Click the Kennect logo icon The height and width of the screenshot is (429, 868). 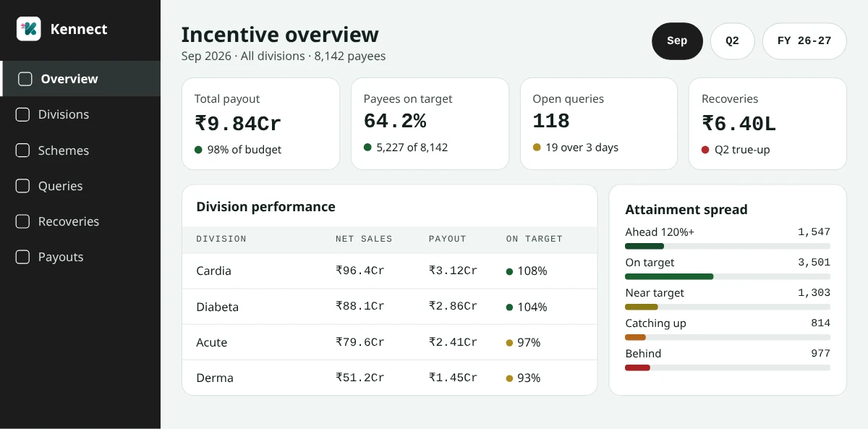(29, 29)
